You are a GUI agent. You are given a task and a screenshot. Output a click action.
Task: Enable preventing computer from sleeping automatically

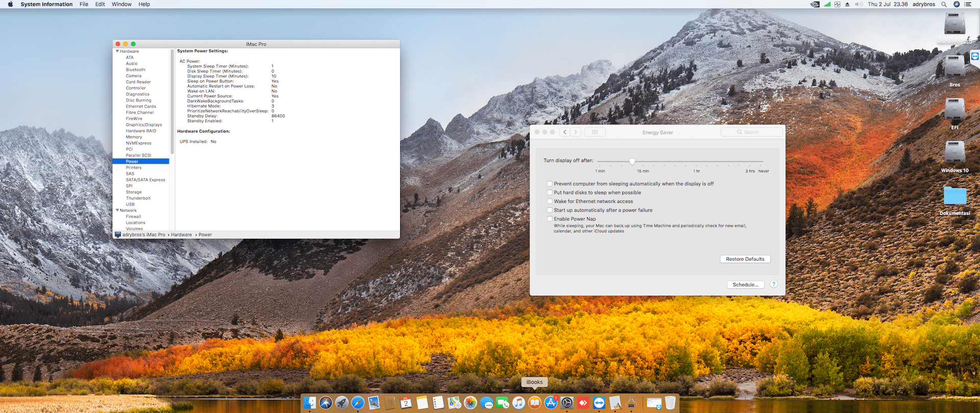[550, 184]
